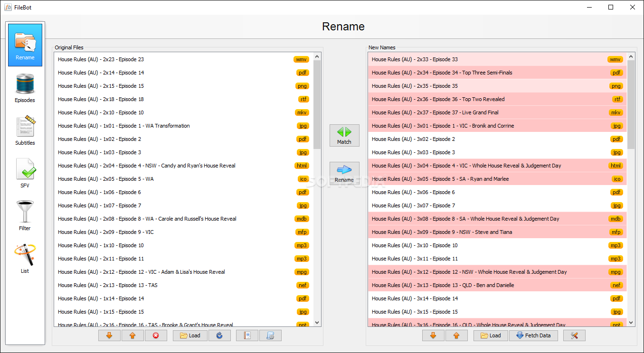Open settings with the wrench-and-screwdriver icon
Image resolution: width=644 pixels, height=353 pixels.
tap(574, 335)
